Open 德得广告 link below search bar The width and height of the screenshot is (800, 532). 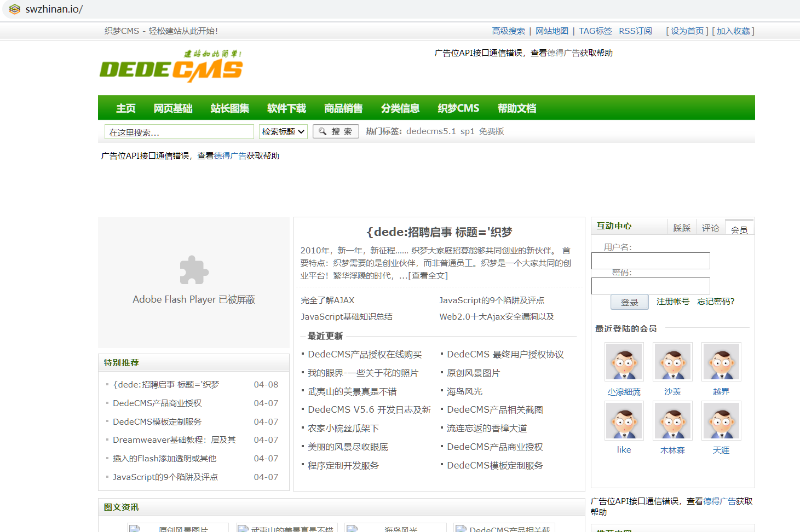point(230,156)
